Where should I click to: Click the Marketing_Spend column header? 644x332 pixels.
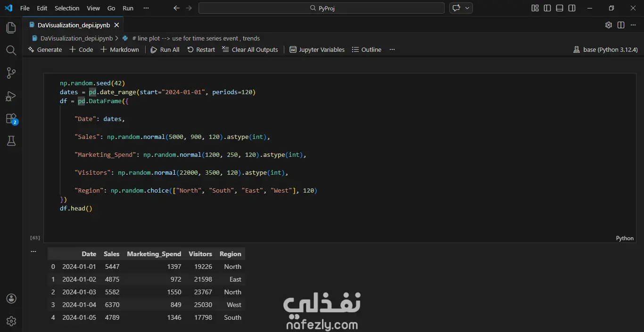tap(154, 254)
